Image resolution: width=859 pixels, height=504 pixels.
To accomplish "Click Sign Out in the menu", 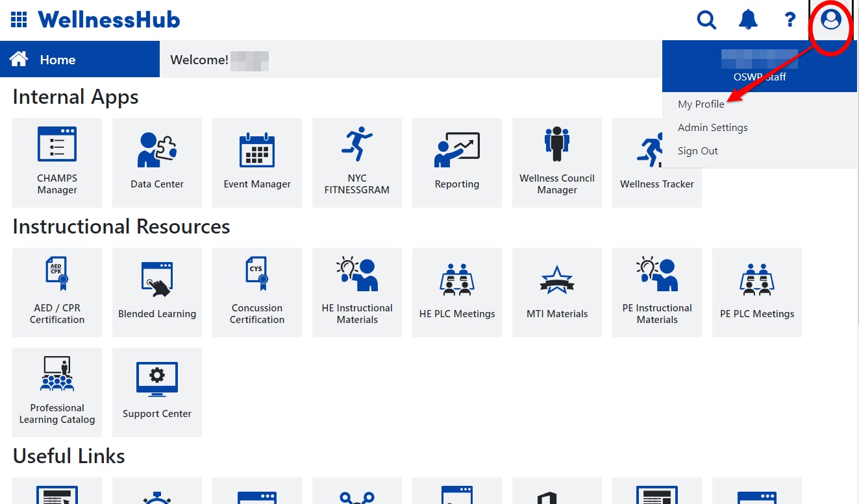I will pyautogui.click(x=697, y=150).
